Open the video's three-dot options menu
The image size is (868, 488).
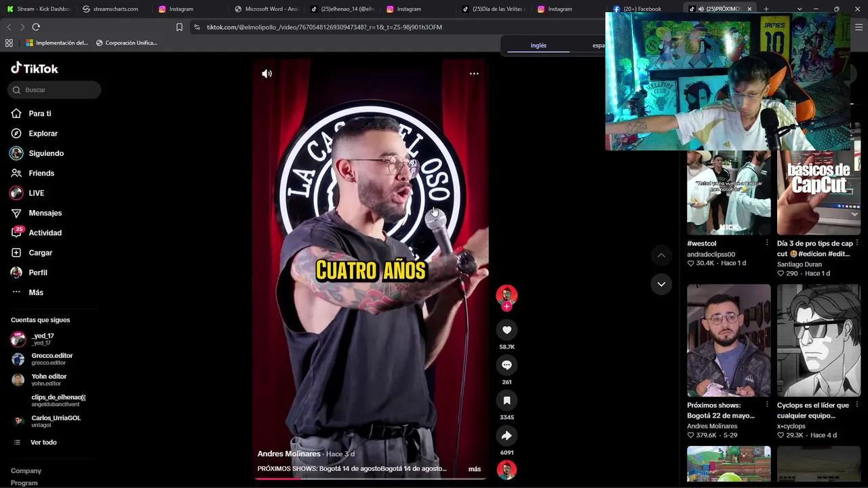pos(474,74)
